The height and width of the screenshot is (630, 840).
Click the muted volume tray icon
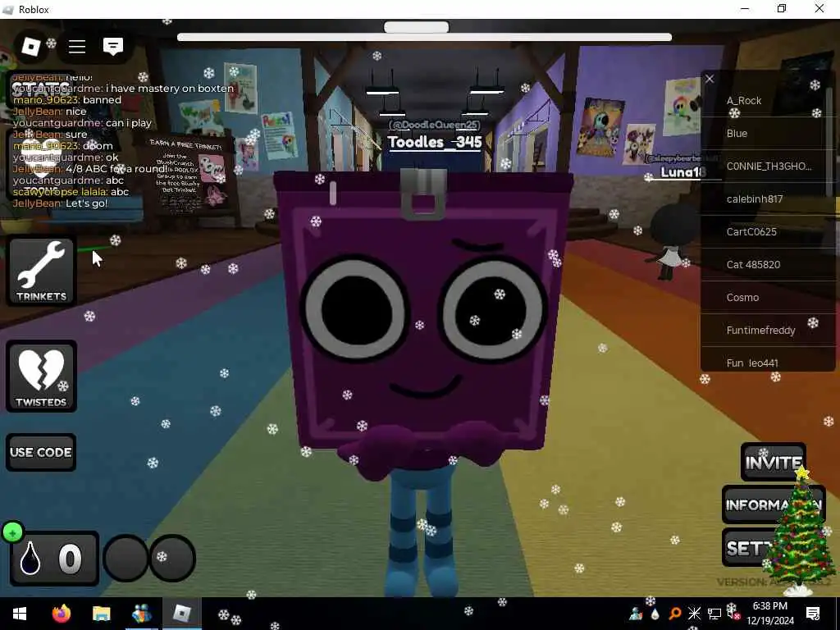tap(733, 612)
